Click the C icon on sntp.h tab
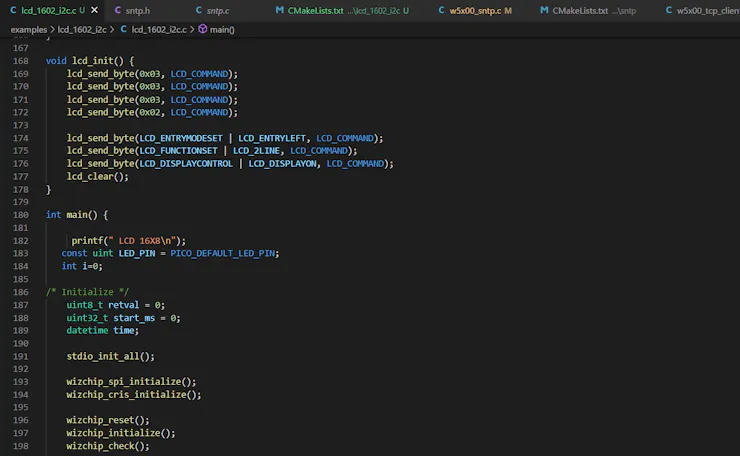Image resolution: width=740 pixels, height=456 pixels. pos(118,10)
